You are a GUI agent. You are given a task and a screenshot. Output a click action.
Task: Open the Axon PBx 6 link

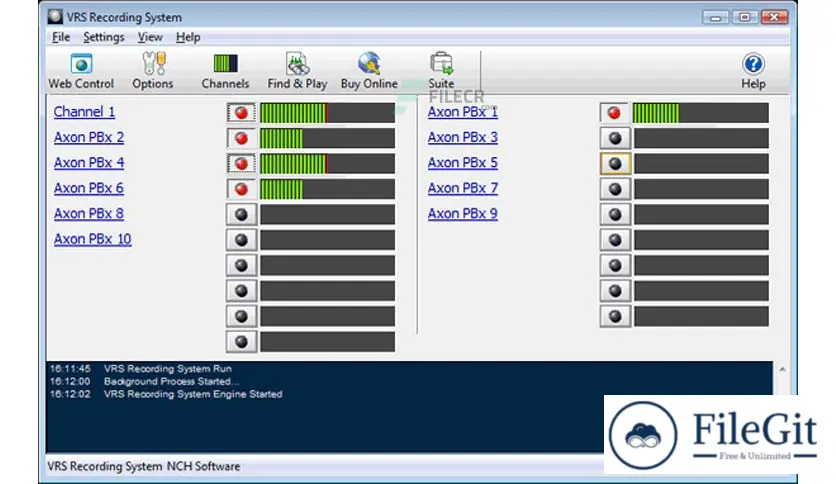tap(89, 188)
